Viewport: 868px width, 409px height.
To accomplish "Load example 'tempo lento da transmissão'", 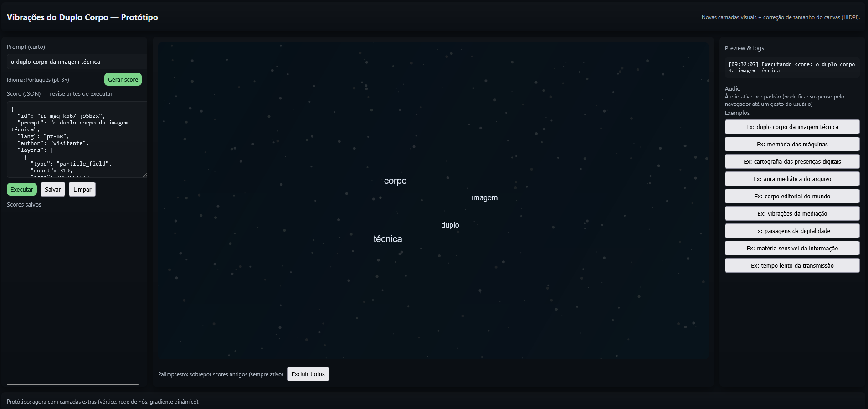I will [792, 265].
